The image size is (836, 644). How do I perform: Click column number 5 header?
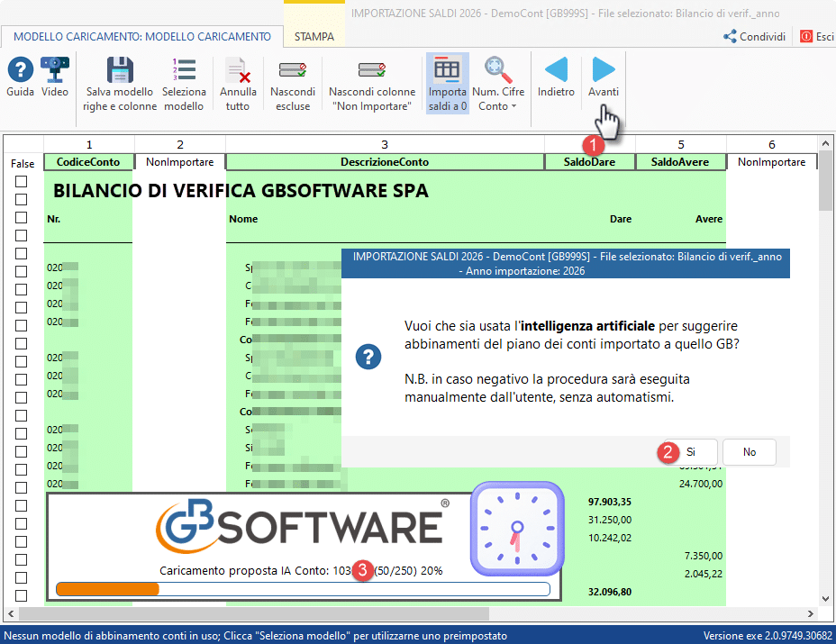tap(681, 144)
